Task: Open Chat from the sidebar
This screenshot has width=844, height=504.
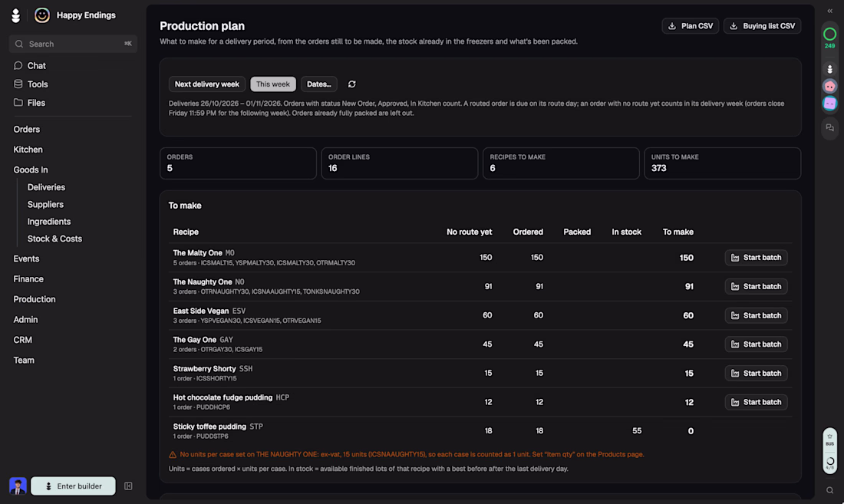Action: [37, 66]
